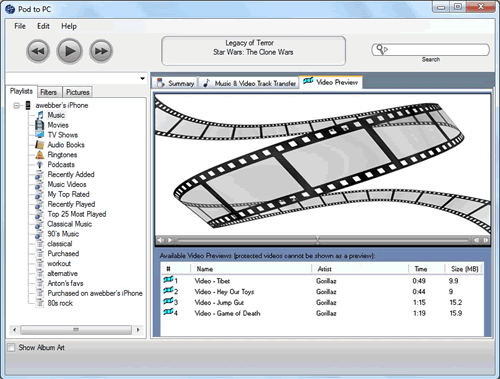Viewport: 500px width, 379px height.
Task: Click the film icon for video 1
Action: (x=168, y=279)
